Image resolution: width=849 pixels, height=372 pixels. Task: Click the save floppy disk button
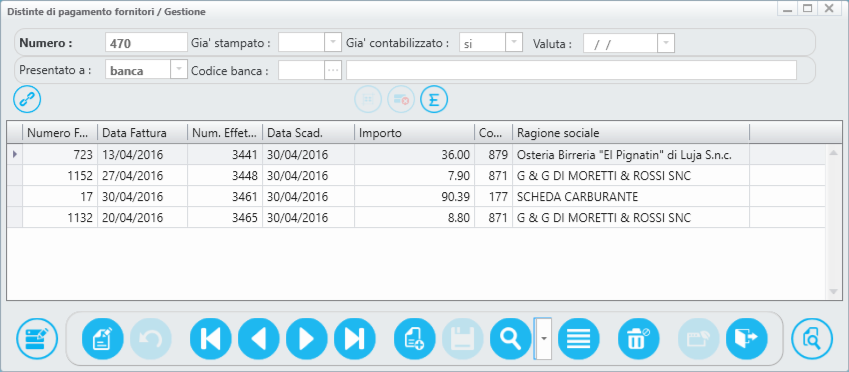pos(463,339)
